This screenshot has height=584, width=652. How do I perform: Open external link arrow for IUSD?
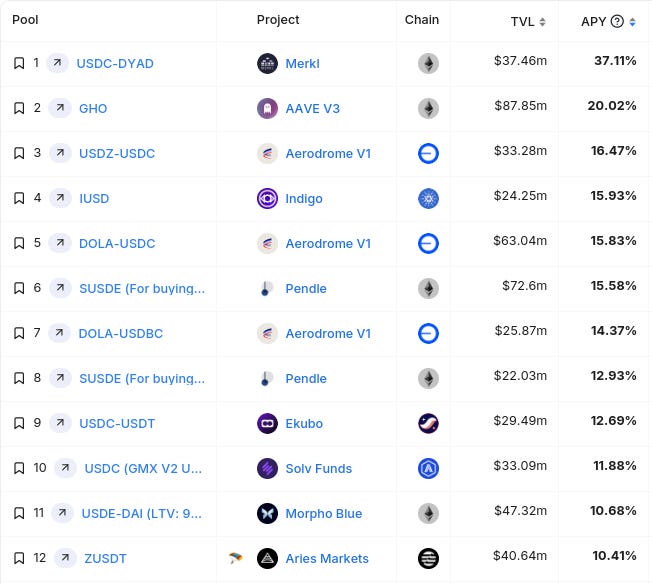point(60,198)
